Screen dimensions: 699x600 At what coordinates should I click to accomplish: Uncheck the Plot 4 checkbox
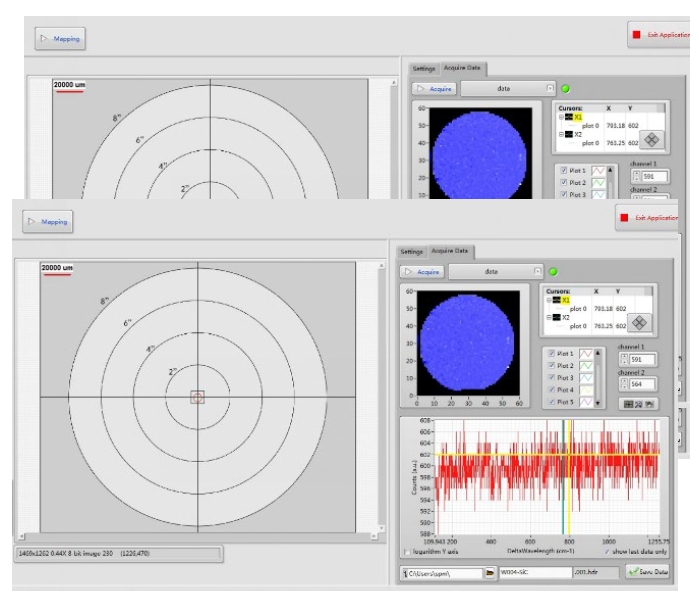tap(551, 390)
